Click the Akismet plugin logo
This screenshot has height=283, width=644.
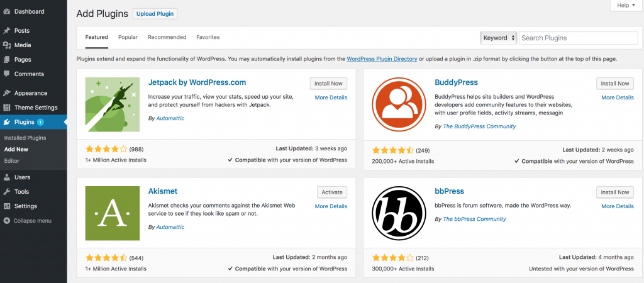pyautogui.click(x=113, y=213)
